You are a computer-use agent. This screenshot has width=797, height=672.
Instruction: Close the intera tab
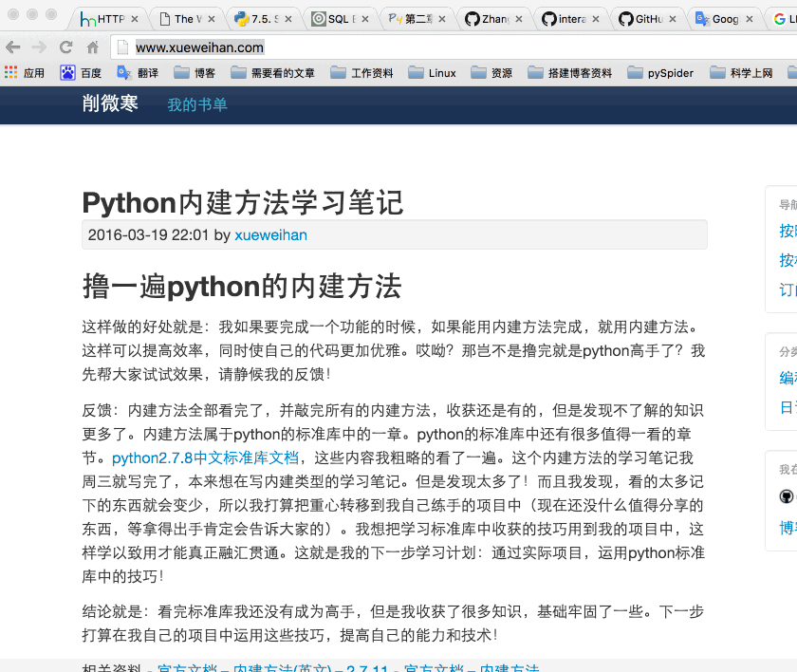[596, 19]
